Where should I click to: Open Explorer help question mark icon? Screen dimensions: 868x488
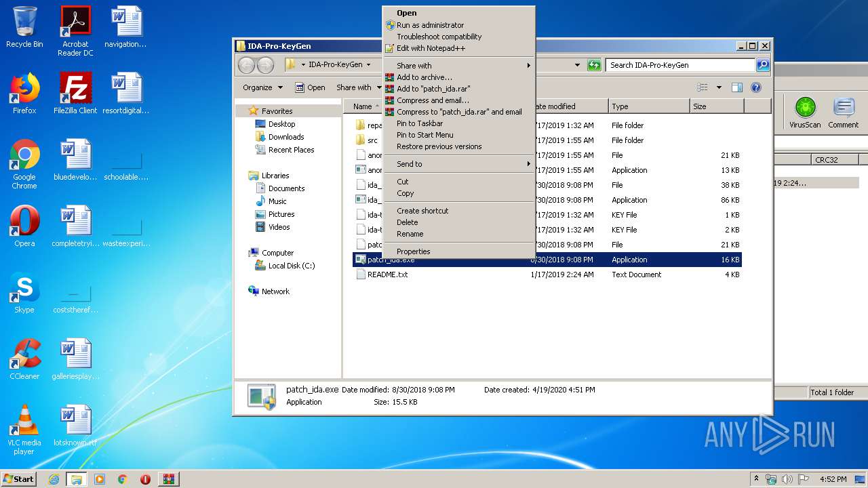tap(756, 87)
